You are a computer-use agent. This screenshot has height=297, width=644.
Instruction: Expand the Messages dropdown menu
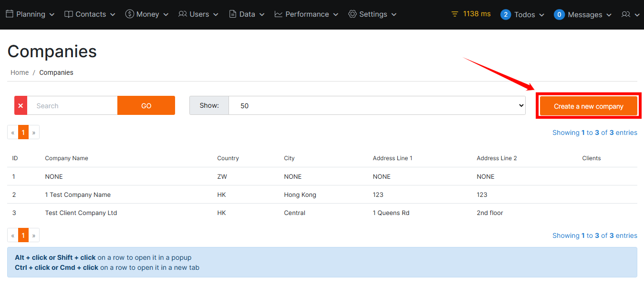point(583,15)
